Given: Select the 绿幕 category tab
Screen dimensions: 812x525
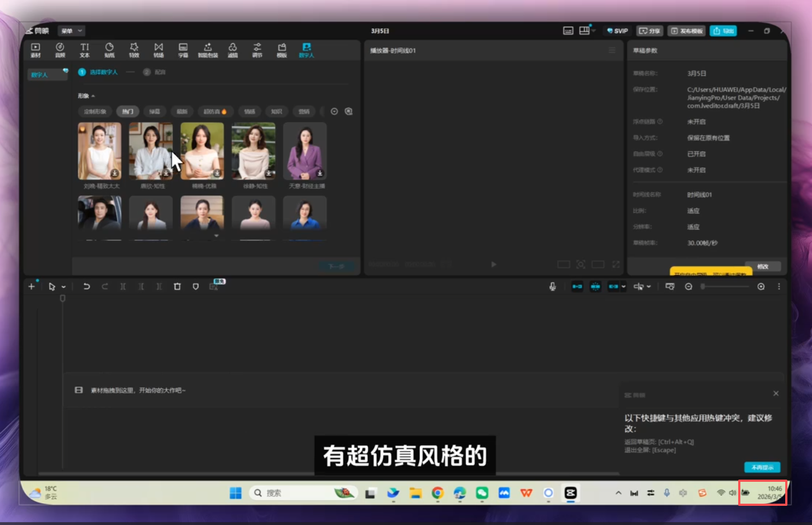Looking at the screenshot, I should click(155, 112).
